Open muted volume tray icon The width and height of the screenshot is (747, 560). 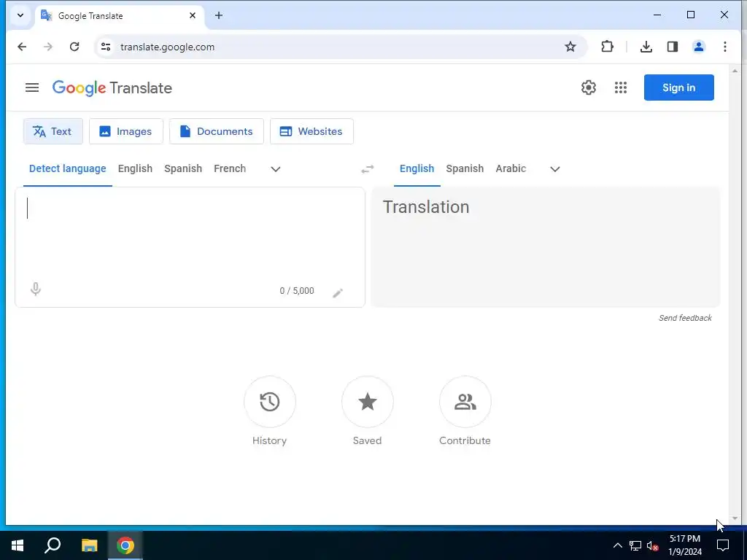point(653,545)
